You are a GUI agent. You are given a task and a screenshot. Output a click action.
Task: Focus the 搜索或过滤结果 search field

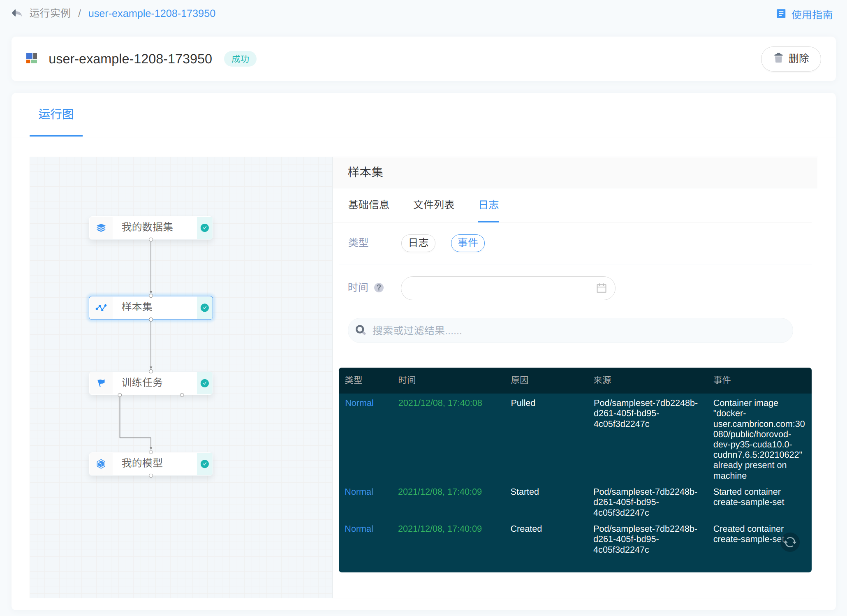tap(570, 330)
